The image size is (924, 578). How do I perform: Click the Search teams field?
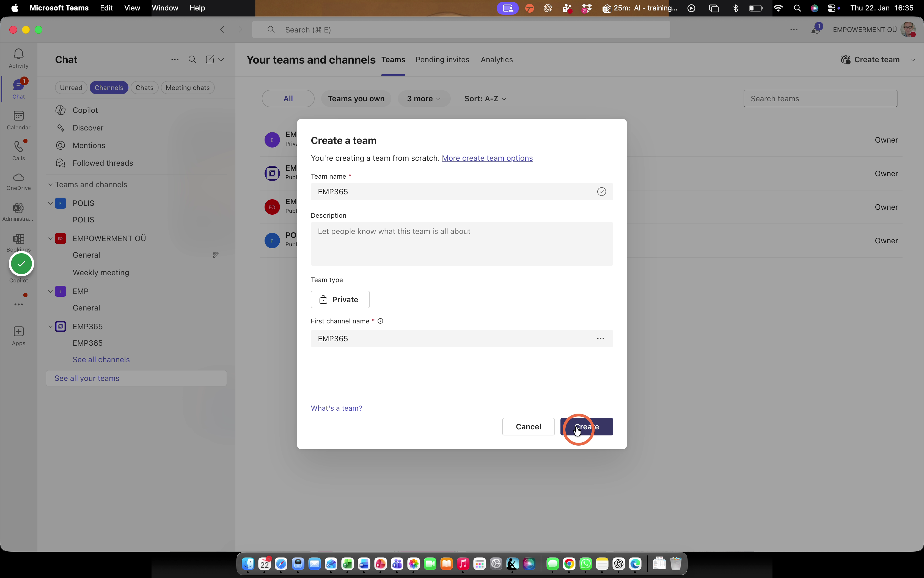click(820, 99)
